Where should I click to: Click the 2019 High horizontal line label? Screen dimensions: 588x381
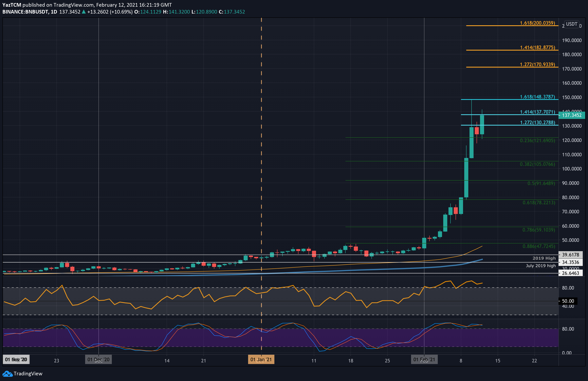tap(544, 258)
